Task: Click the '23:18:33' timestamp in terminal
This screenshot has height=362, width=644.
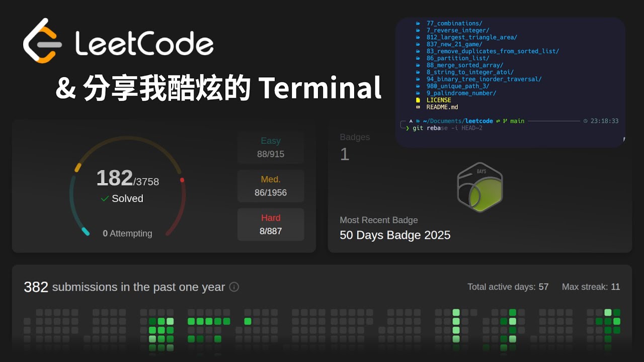Action: (x=604, y=121)
